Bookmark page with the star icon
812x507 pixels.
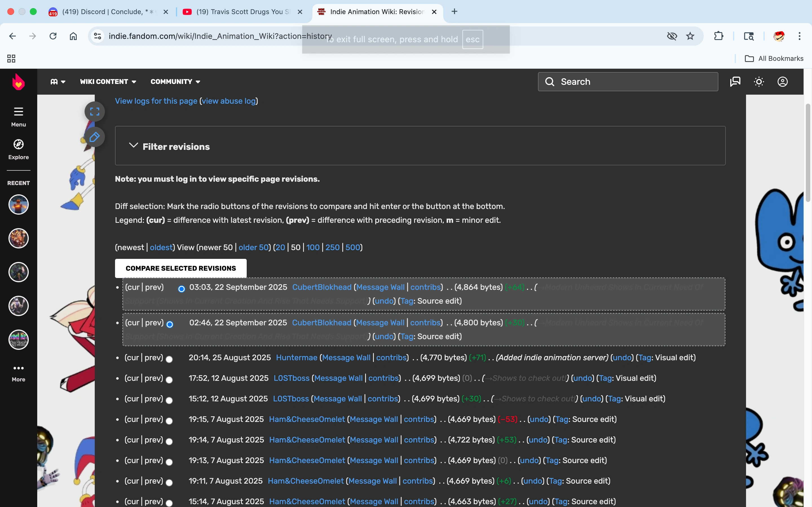point(690,36)
